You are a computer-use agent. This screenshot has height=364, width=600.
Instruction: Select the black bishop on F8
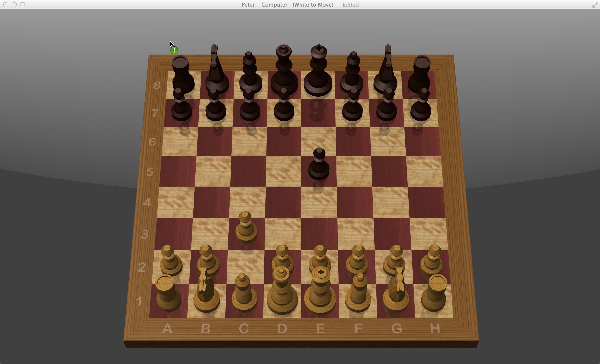click(352, 72)
